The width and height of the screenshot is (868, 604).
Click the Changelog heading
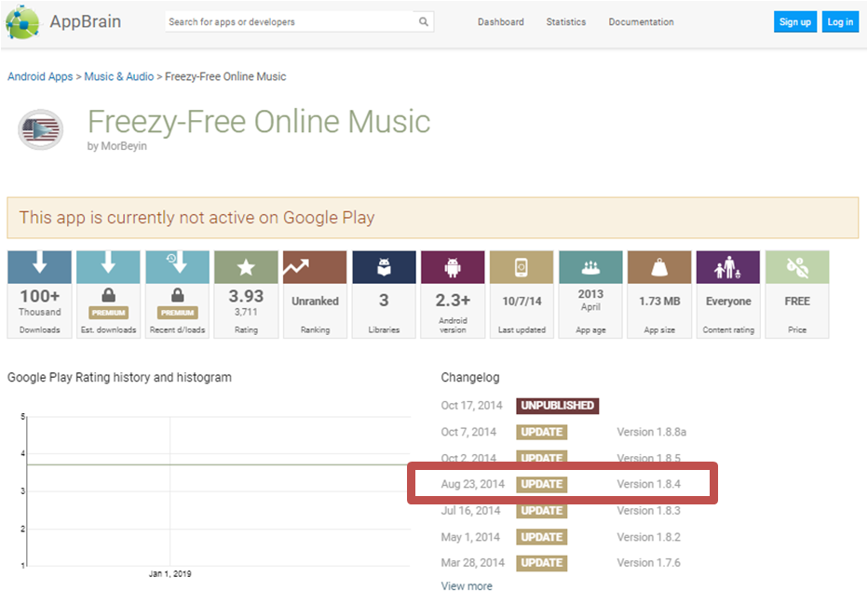470,377
